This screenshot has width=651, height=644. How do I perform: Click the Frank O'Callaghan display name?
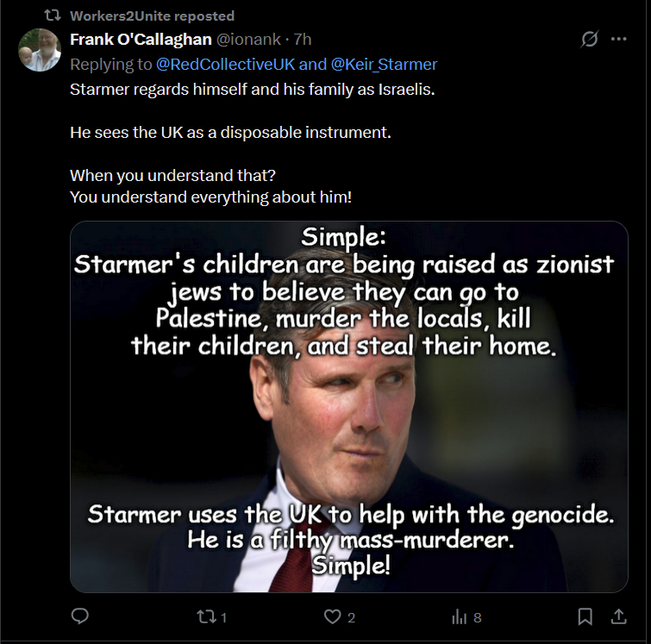(141, 40)
